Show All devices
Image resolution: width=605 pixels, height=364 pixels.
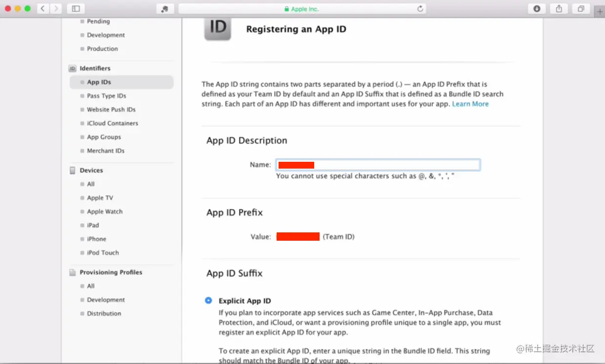(x=91, y=184)
